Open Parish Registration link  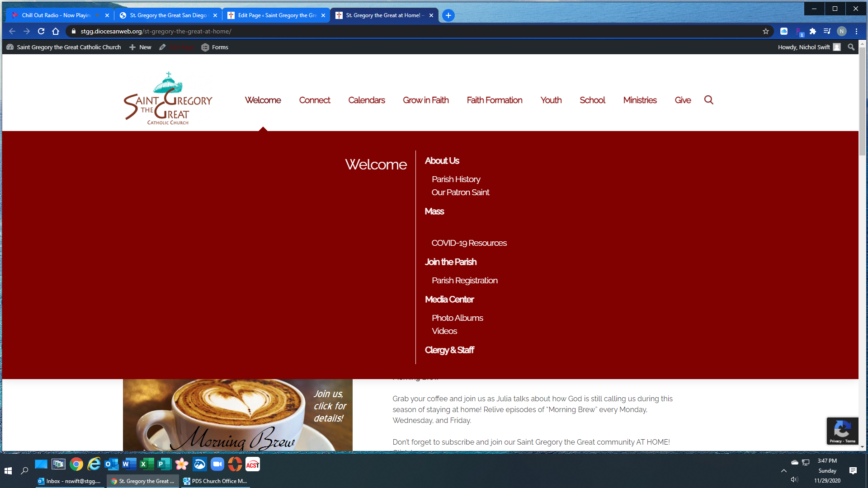tap(464, 281)
